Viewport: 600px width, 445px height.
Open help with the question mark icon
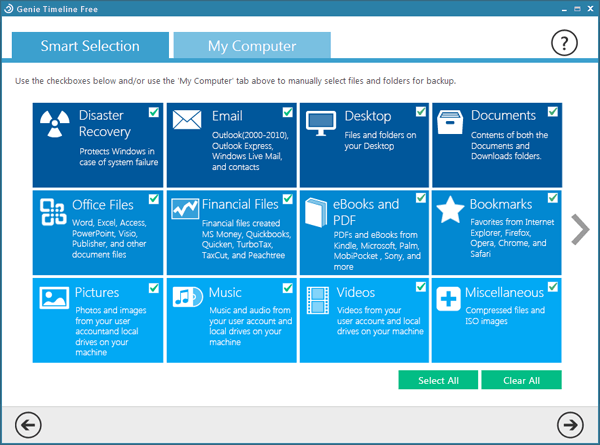pyautogui.click(x=565, y=44)
